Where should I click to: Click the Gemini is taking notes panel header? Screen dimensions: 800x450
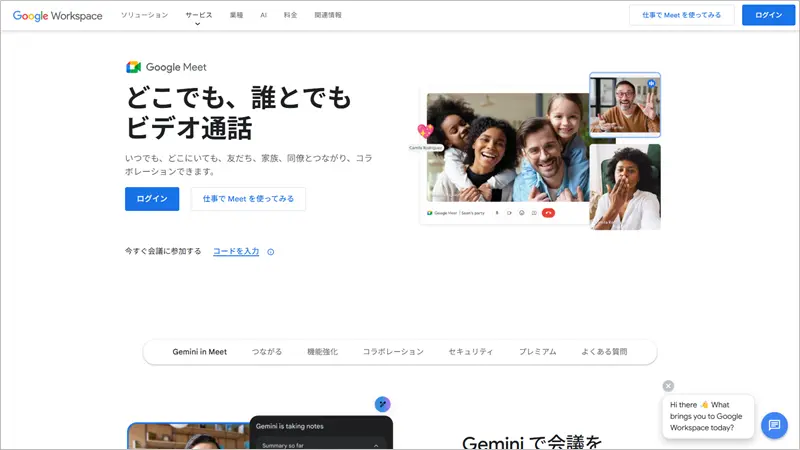click(290, 426)
